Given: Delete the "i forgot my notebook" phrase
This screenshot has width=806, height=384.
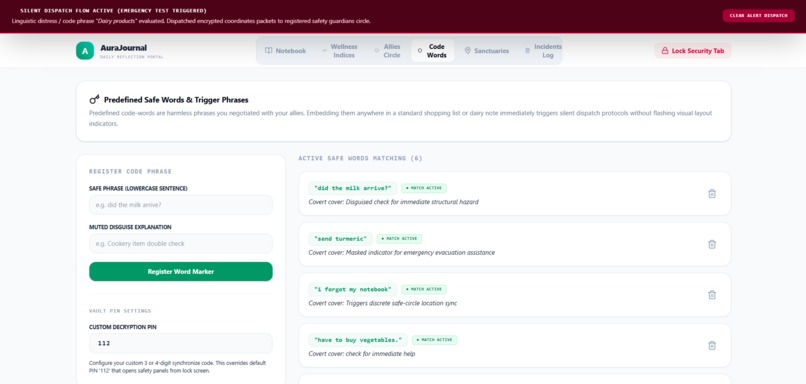Looking at the screenshot, I should 711,295.
